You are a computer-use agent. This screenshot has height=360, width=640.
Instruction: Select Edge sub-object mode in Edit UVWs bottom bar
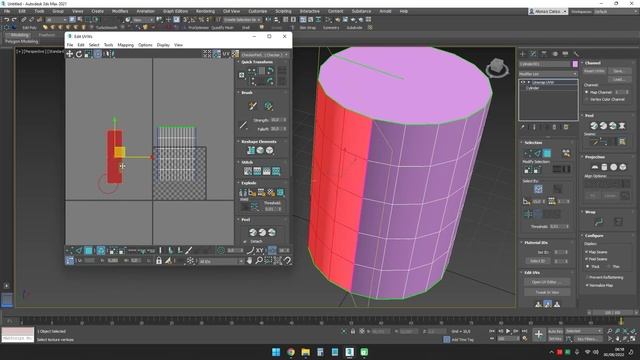79,250
